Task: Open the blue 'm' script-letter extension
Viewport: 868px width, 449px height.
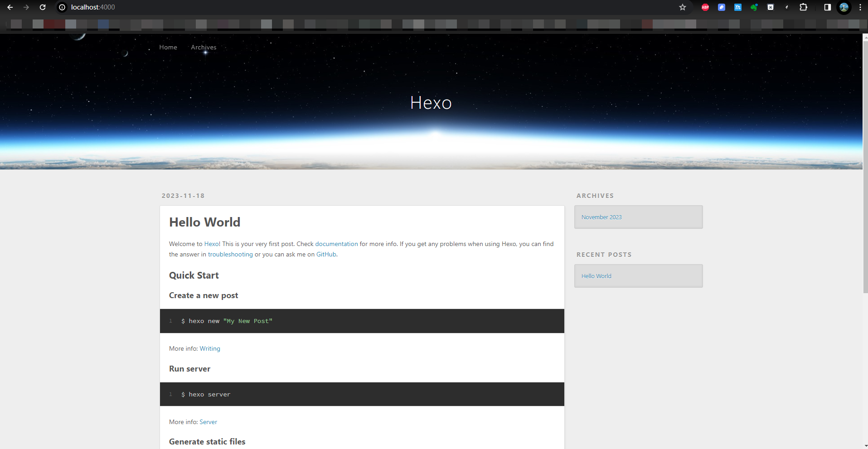Action: pyautogui.click(x=738, y=7)
